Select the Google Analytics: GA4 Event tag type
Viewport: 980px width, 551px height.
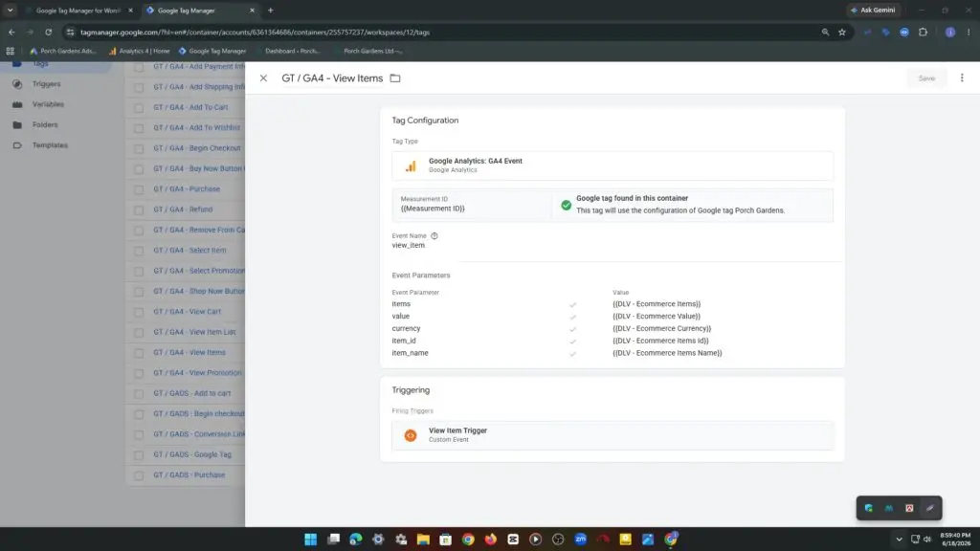[612, 165]
